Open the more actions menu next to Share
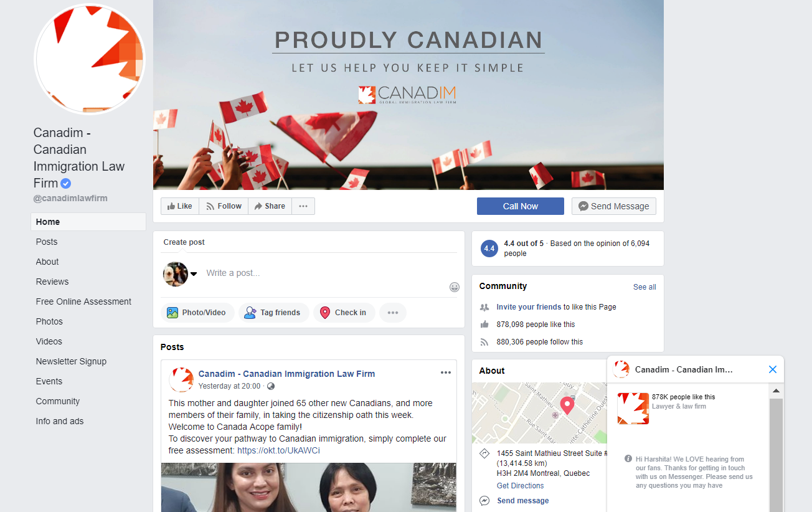 pyautogui.click(x=303, y=206)
